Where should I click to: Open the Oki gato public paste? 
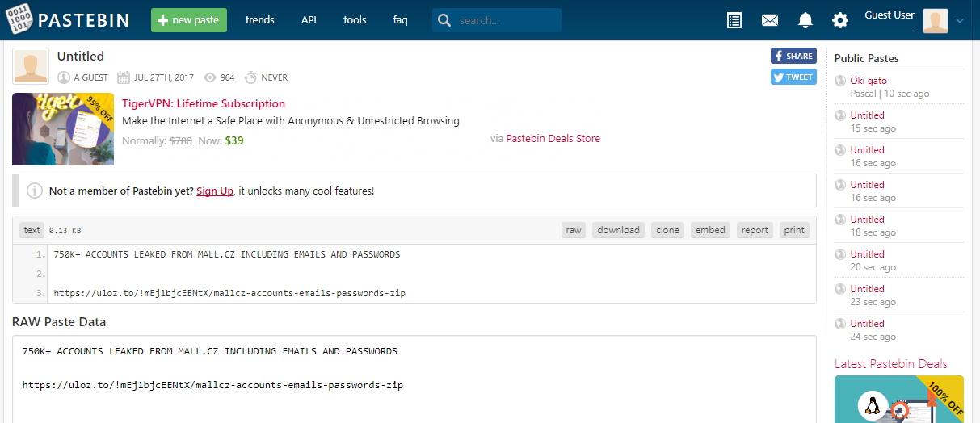869,81
